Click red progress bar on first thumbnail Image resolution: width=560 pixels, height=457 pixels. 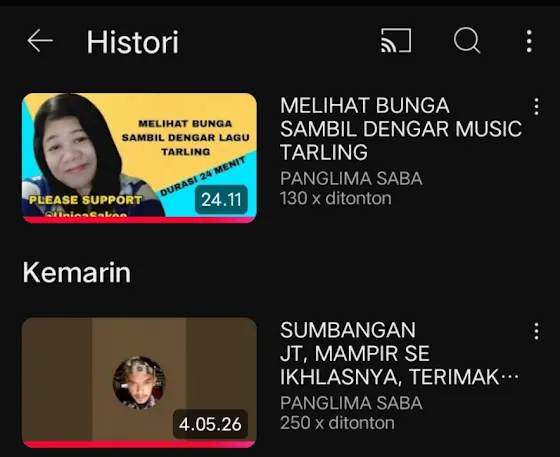(x=139, y=220)
